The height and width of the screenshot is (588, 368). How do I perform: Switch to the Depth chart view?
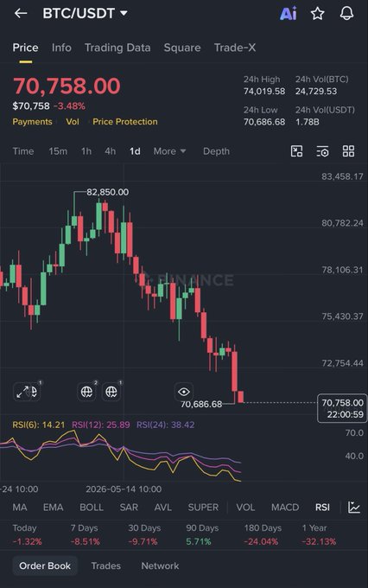click(216, 151)
